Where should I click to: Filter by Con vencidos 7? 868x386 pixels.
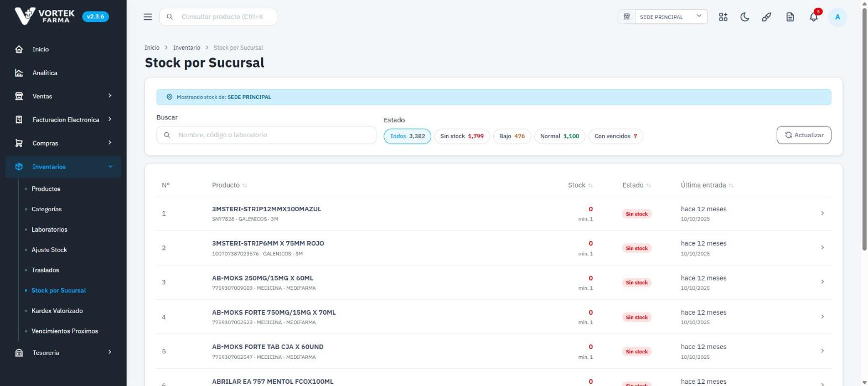pyautogui.click(x=616, y=136)
